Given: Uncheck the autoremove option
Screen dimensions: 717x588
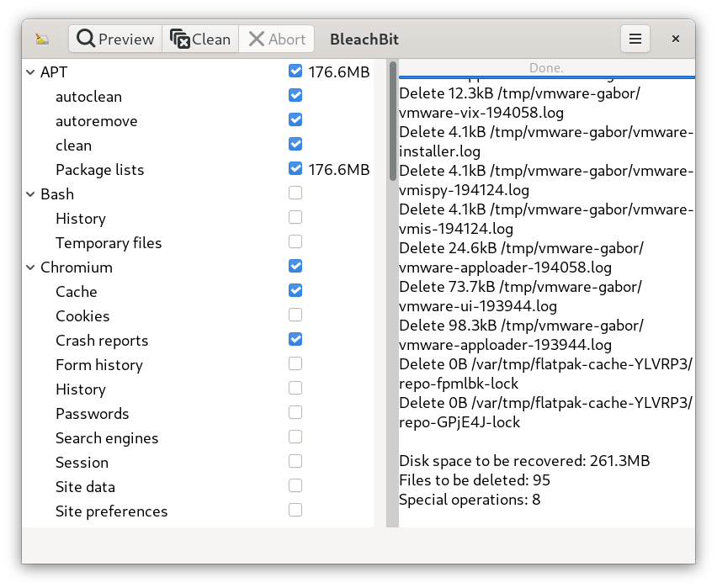Looking at the screenshot, I should point(295,119).
